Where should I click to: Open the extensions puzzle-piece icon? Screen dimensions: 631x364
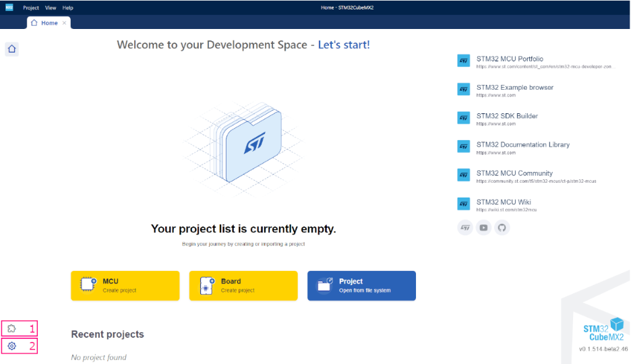(11, 328)
